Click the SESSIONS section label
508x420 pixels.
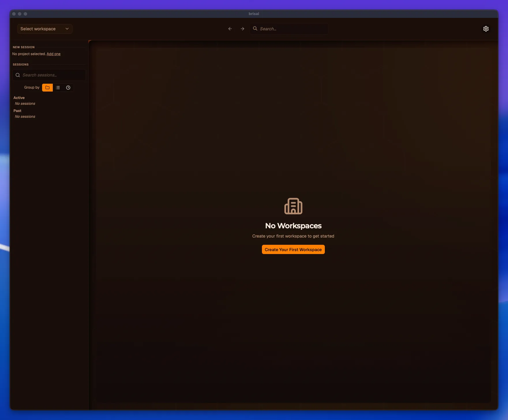(x=21, y=64)
